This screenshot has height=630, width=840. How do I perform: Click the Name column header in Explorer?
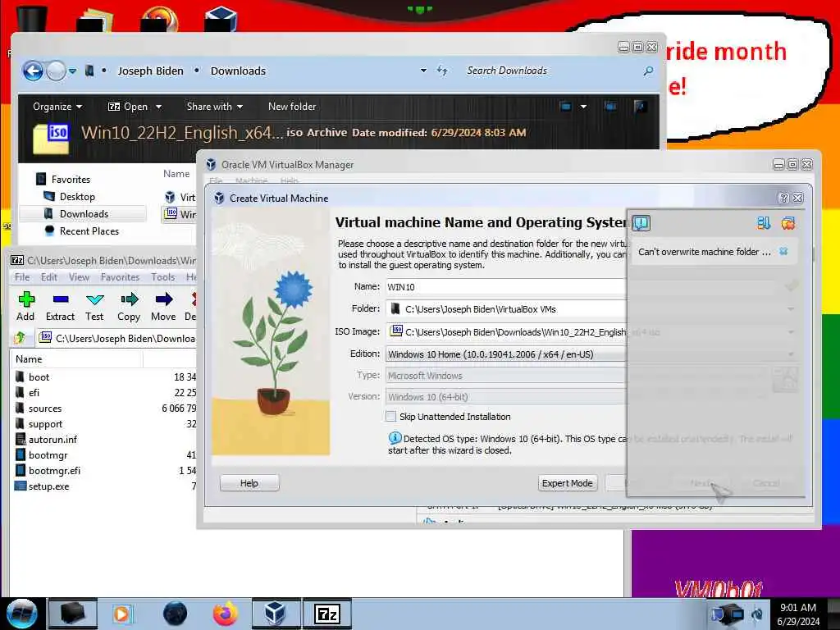(176, 174)
